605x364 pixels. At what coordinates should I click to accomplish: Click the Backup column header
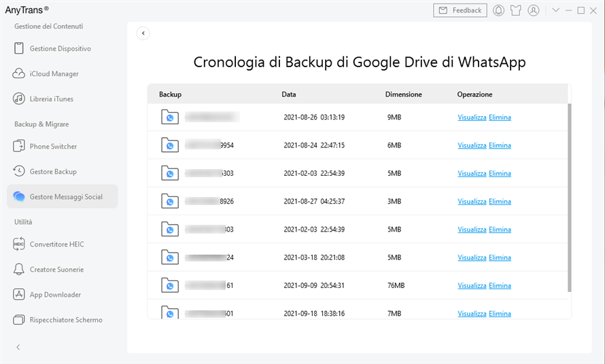point(170,94)
